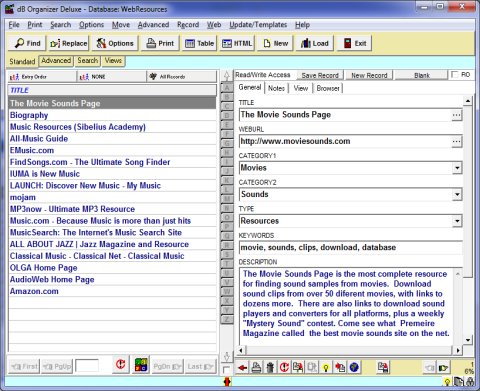Switch to the Browser tab
This screenshot has width=480, height=391.
point(328,88)
